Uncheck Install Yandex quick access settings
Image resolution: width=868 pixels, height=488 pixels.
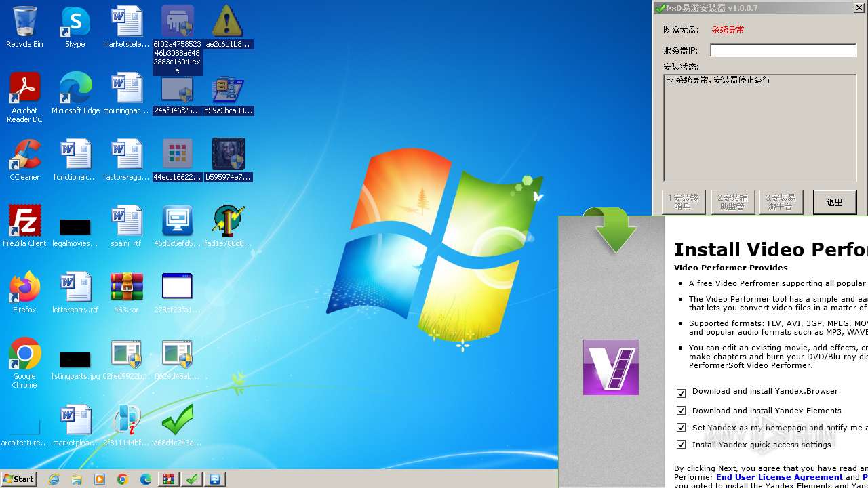681,445
